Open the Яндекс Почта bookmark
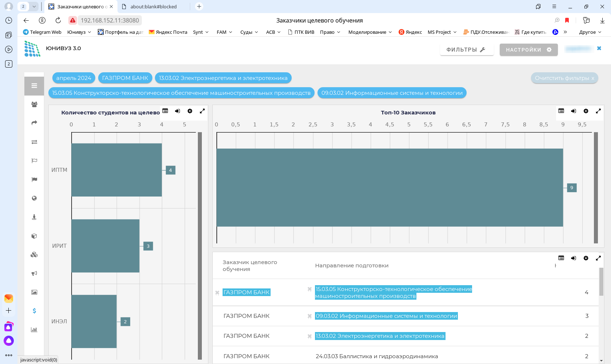The width and height of the screenshot is (611, 364). click(168, 32)
